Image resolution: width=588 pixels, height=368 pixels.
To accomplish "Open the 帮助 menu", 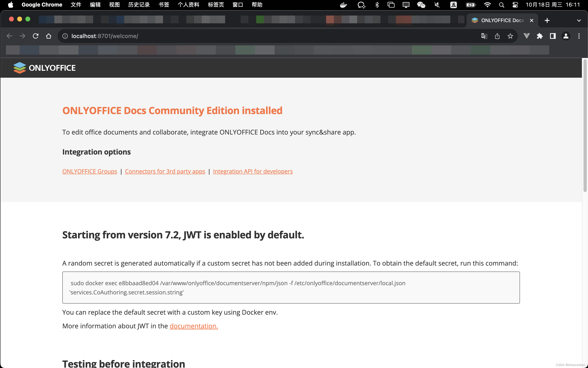I will coord(257,5).
